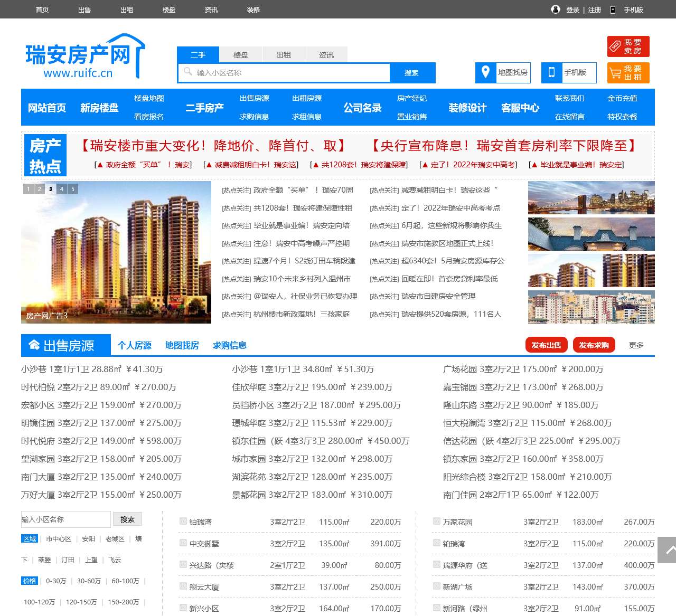Viewport: 676px width, 616px height.
Task: Open the 地图找房 tab in listings section
Action: tap(182, 345)
